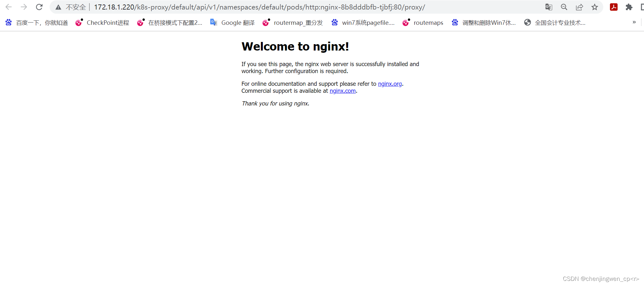
Task: Reload the nginx welcome page
Action: [39, 7]
